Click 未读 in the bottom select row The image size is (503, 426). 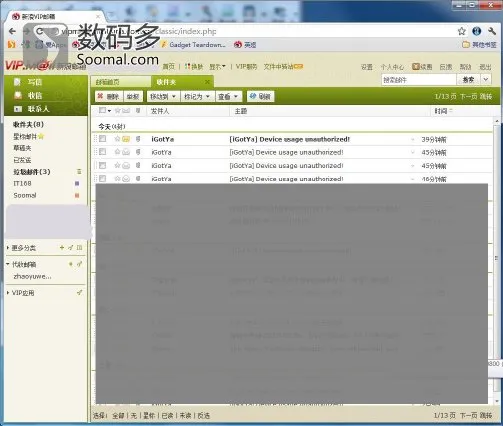click(185, 416)
